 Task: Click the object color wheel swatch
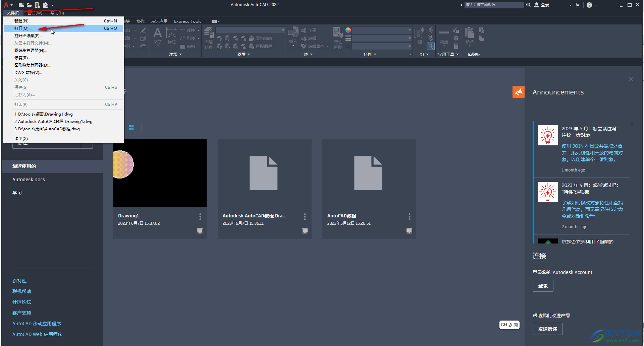348,30
